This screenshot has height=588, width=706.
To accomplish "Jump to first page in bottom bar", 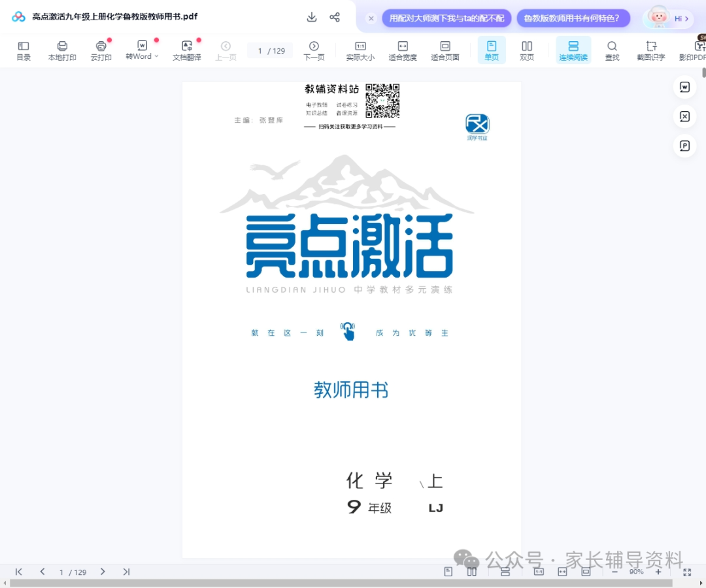I will click(x=18, y=572).
